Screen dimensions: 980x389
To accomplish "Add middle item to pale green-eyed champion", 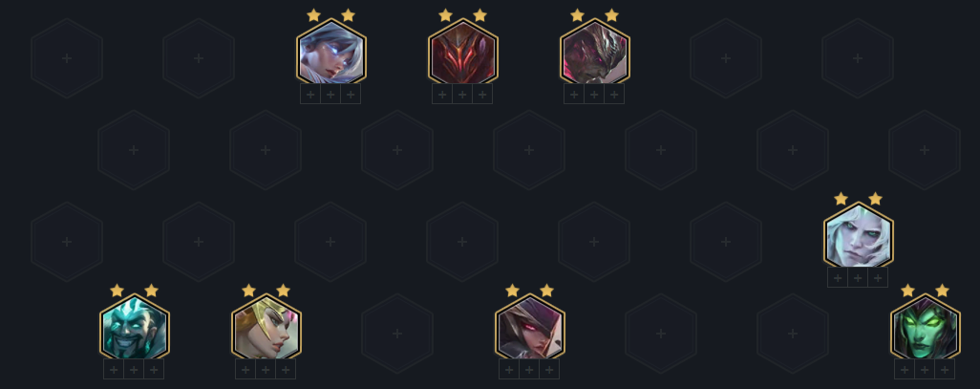I will pyautogui.click(x=858, y=278).
